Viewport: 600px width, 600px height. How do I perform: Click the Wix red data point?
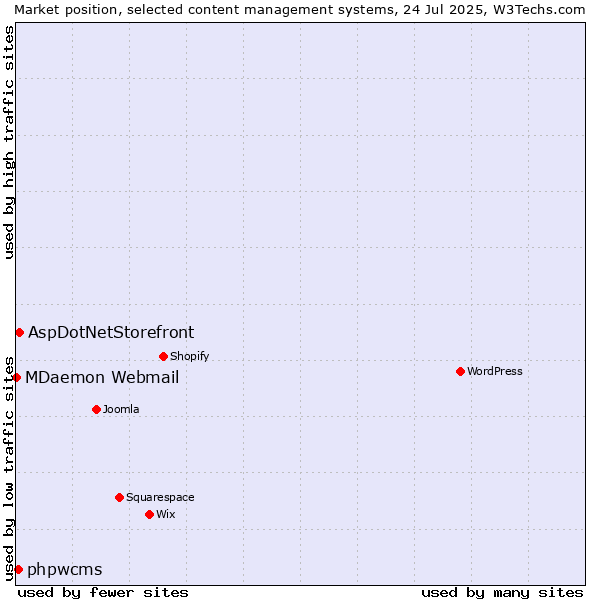click(x=150, y=515)
